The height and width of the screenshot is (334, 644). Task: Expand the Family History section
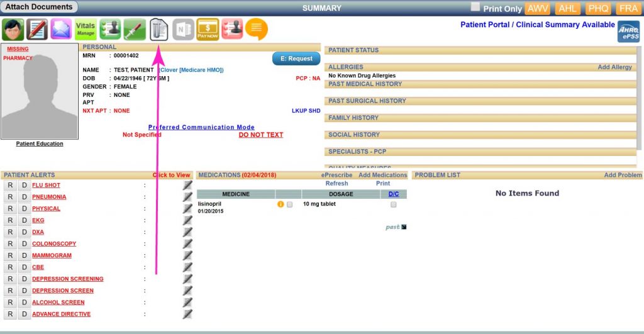click(353, 118)
